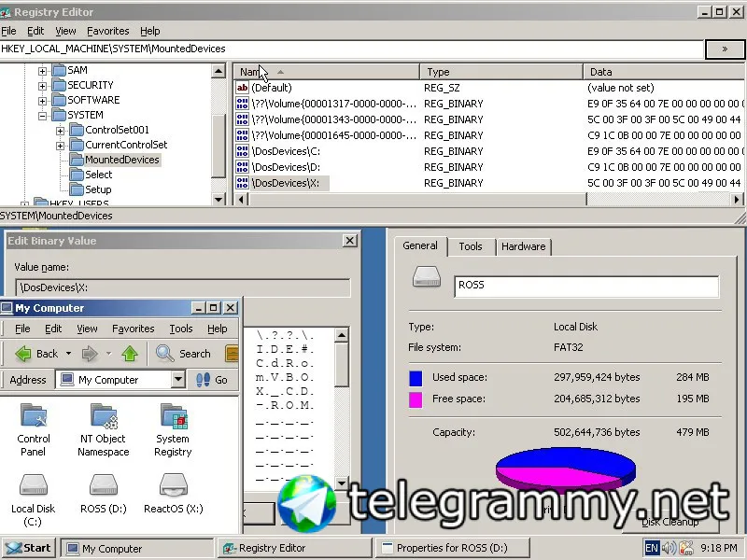This screenshot has width=747, height=560.
Task: Switch to Registry Editor taskbar button
Action: tap(295, 548)
